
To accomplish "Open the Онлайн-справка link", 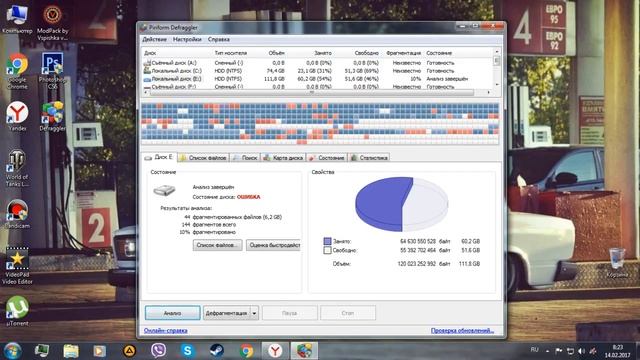I will click(x=166, y=330).
